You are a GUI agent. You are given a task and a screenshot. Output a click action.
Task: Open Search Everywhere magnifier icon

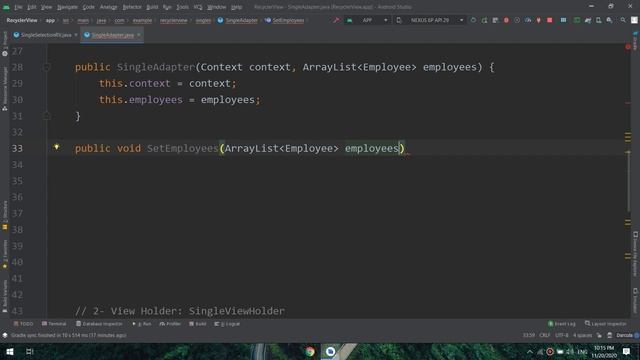(x=623, y=20)
